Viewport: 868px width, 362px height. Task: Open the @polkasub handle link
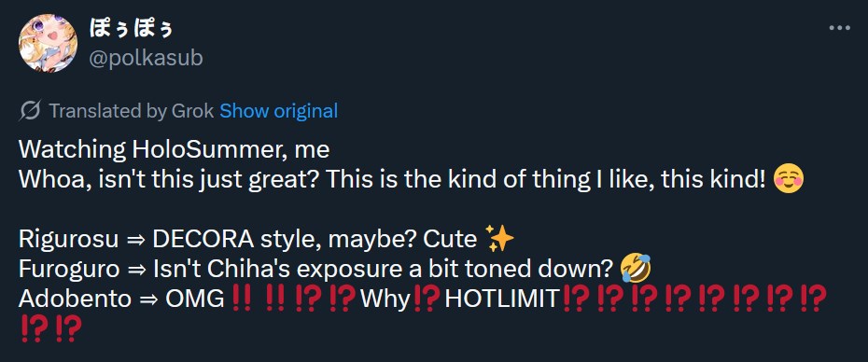147,58
